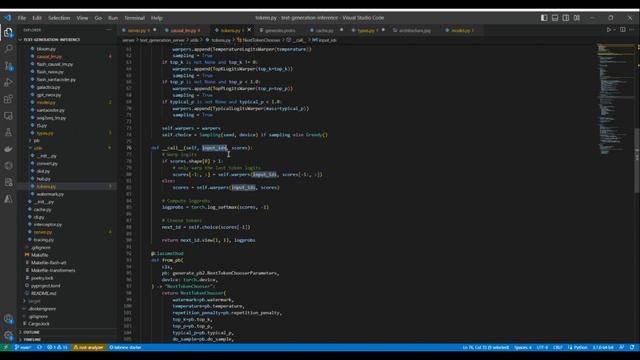
Task: Open the errors and warnings count
Action: pos(57,347)
